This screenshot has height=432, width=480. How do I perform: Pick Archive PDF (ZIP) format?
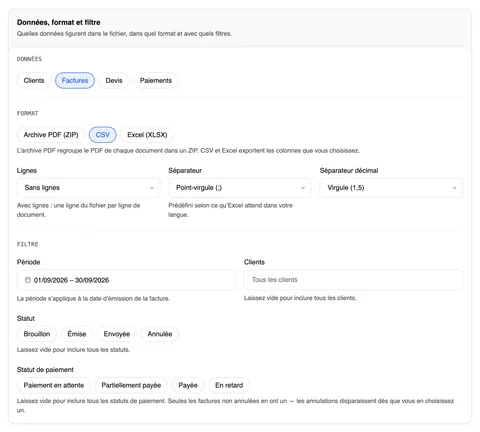51,135
